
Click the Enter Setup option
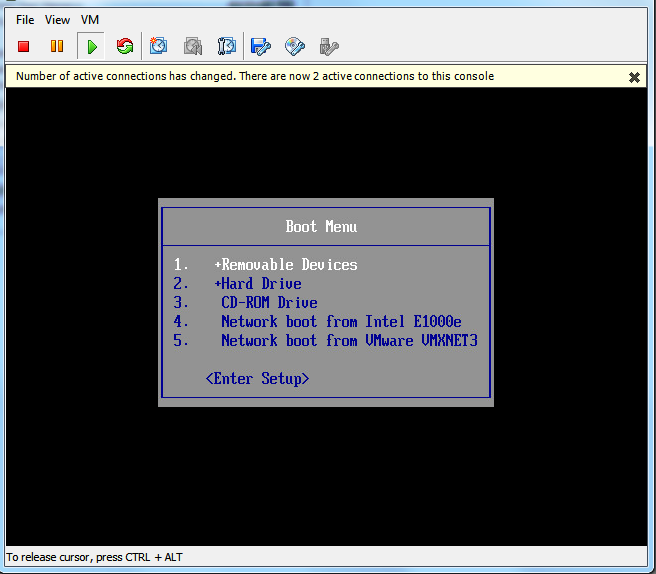(x=257, y=379)
